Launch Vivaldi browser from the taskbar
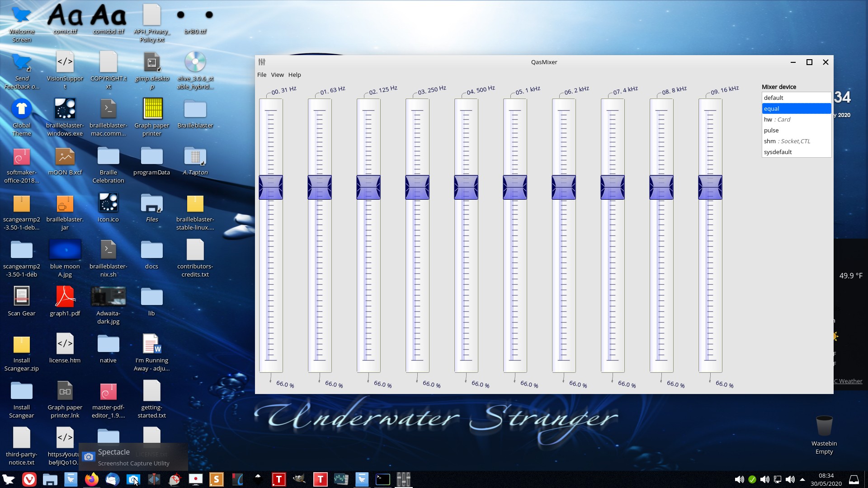Viewport: 868px width, 488px height. click(x=29, y=479)
